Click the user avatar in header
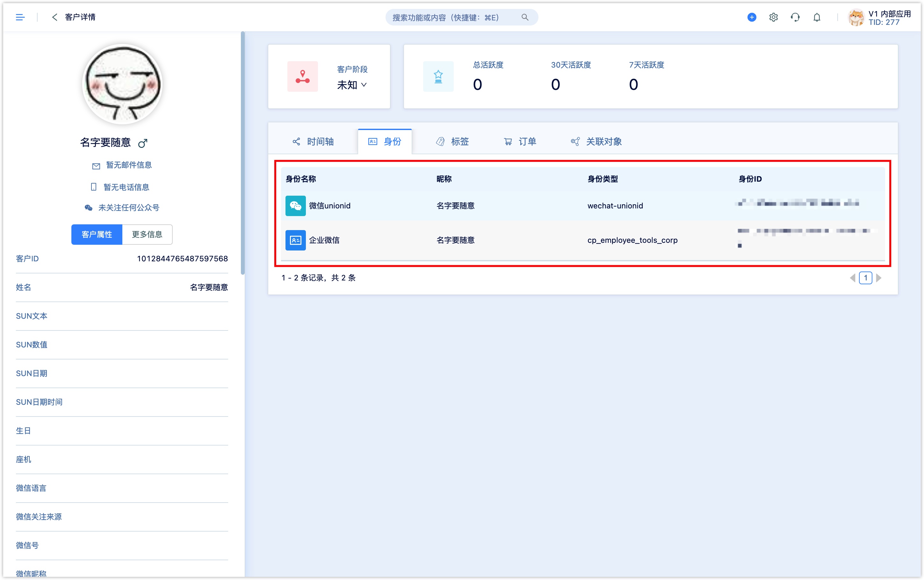Image resolution: width=924 pixels, height=580 pixels. pos(856,17)
